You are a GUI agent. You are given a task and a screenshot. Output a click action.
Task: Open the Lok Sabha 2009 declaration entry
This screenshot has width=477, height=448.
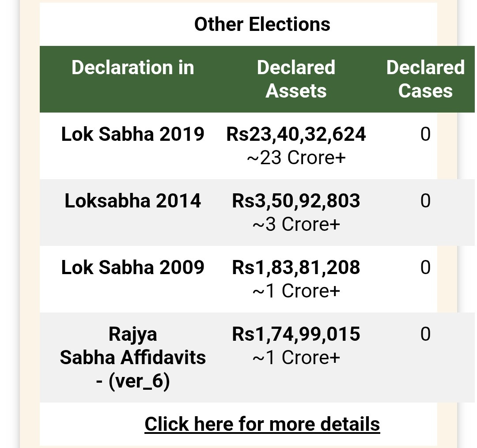click(x=132, y=267)
